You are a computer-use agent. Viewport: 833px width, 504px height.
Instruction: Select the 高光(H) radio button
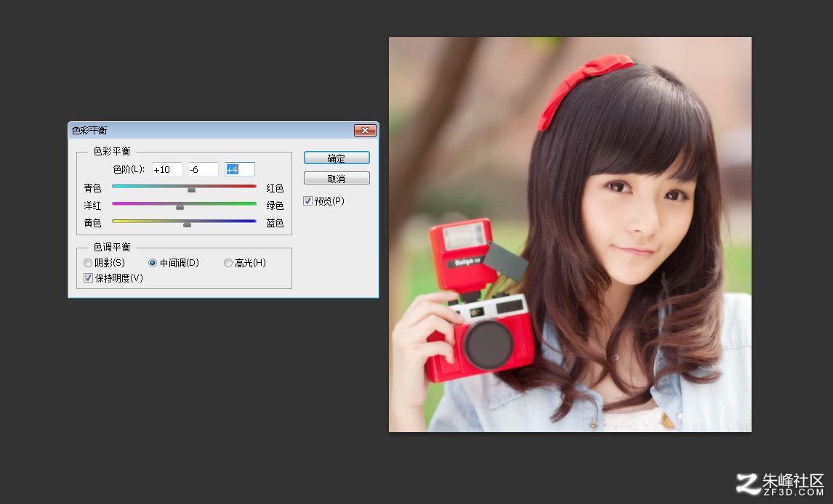pyautogui.click(x=228, y=263)
